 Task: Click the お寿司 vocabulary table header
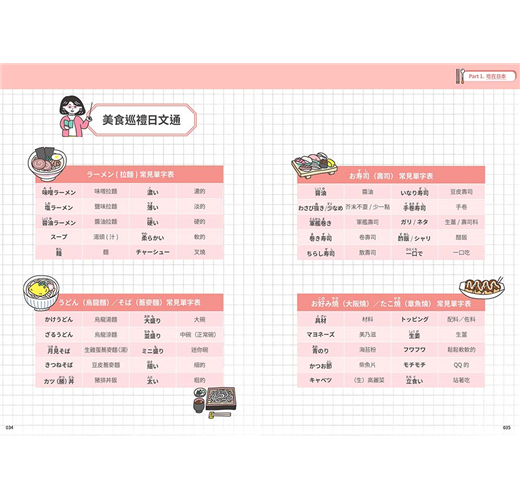coord(391,175)
